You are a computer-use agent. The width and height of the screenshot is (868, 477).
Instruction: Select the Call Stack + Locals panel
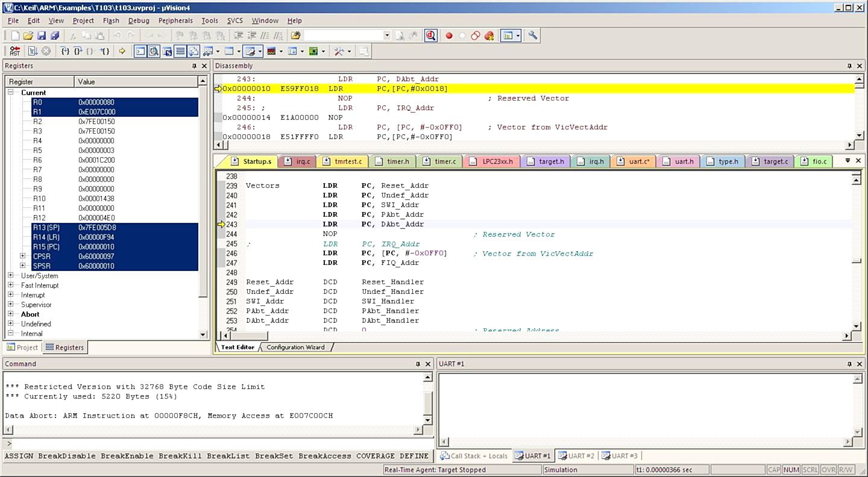click(x=474, y=456)
